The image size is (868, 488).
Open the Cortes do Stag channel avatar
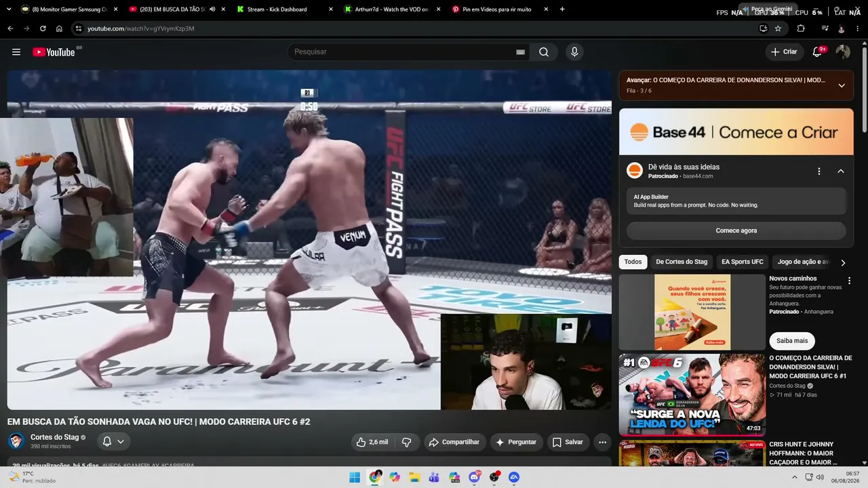pos(16,441)
